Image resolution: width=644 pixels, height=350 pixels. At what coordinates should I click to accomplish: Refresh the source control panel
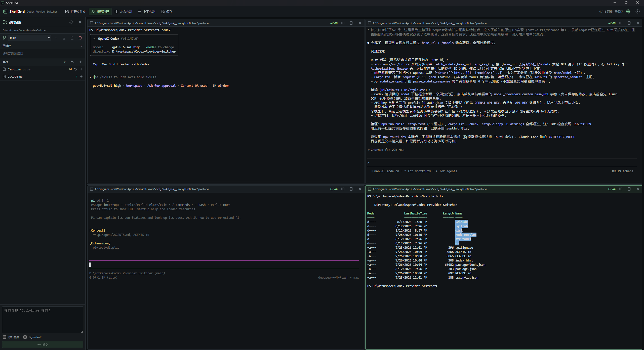pos(71,22)
